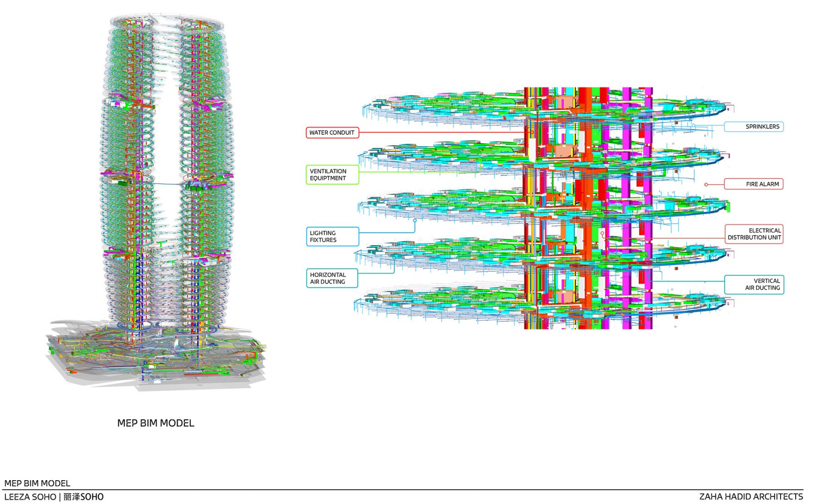Select the FIRE ALARM label
The height and width of the screenshot is (504, 814).
coord(754,184)
